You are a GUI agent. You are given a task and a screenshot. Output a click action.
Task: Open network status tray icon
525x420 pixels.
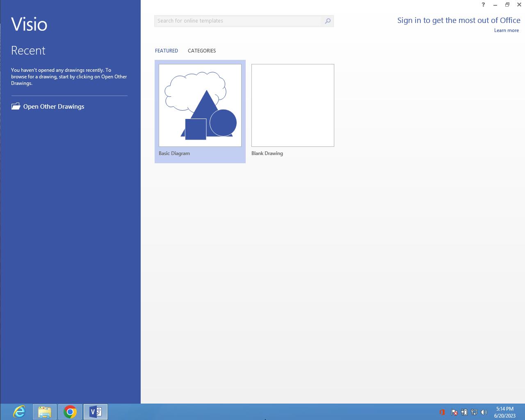(474, 412)
